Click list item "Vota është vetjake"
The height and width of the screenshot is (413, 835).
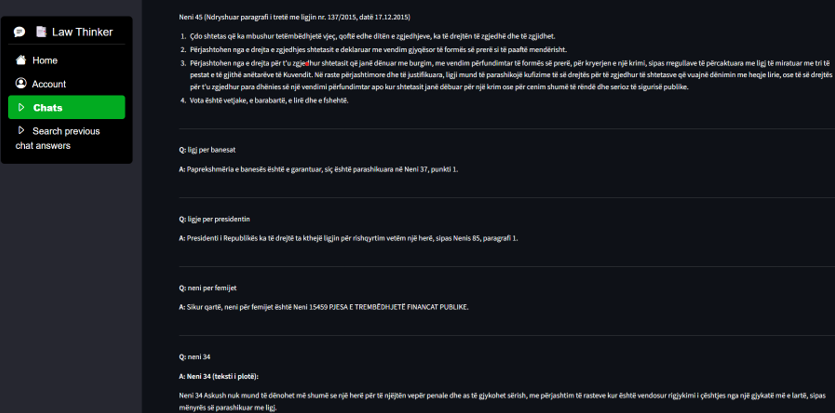click(x=254, y=100)
